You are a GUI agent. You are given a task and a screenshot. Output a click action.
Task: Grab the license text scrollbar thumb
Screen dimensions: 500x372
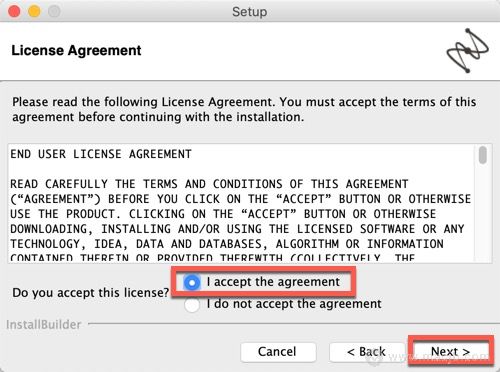[482, 155]
